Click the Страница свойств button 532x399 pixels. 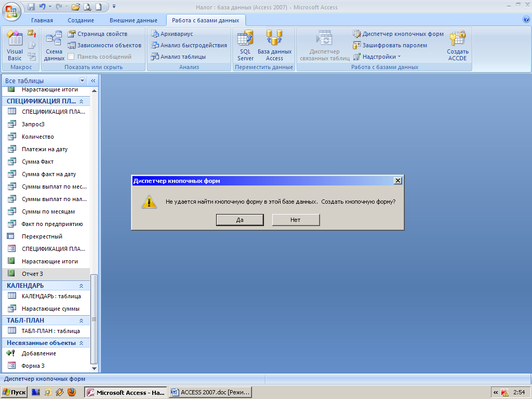click(x=97, y=34)
